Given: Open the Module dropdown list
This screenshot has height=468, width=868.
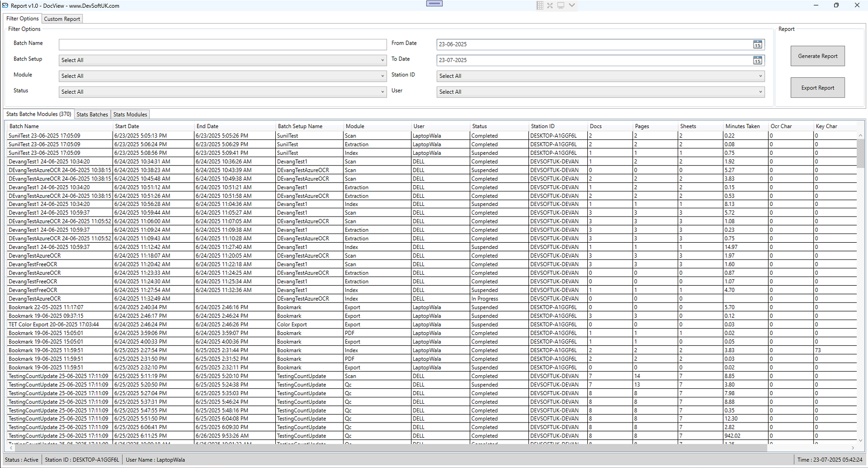Looking at the screenshot, I should point(382,76).
